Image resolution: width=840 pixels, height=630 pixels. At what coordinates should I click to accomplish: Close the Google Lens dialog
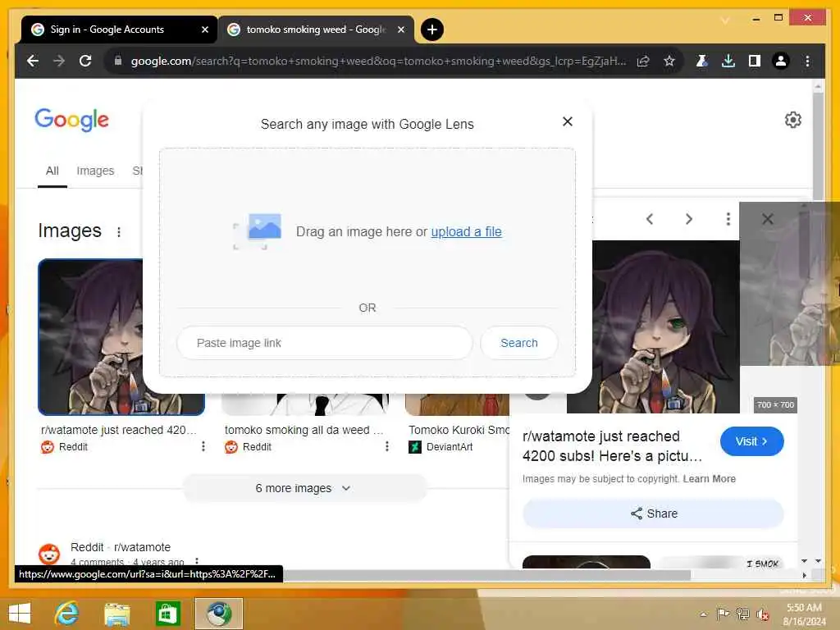coord(568,121)
